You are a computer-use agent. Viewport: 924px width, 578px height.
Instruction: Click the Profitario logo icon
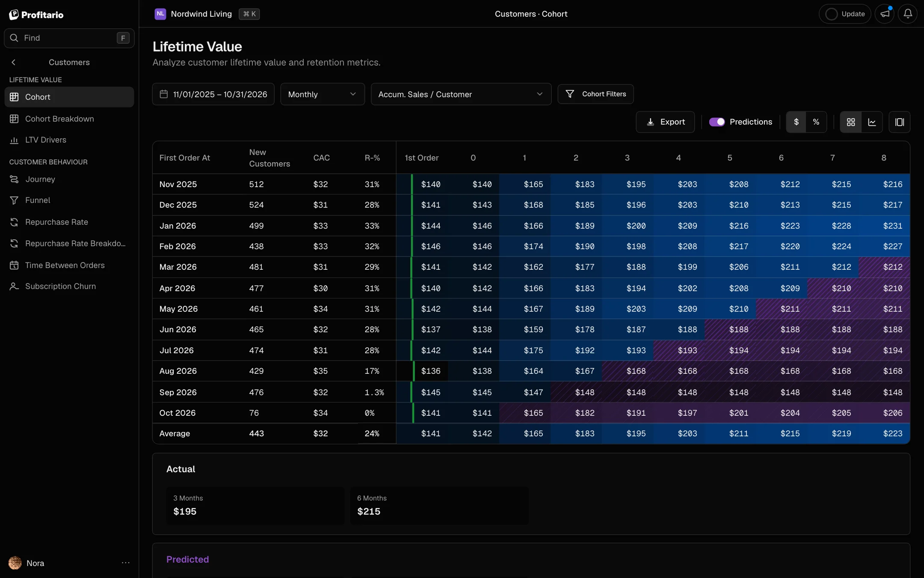14,15
